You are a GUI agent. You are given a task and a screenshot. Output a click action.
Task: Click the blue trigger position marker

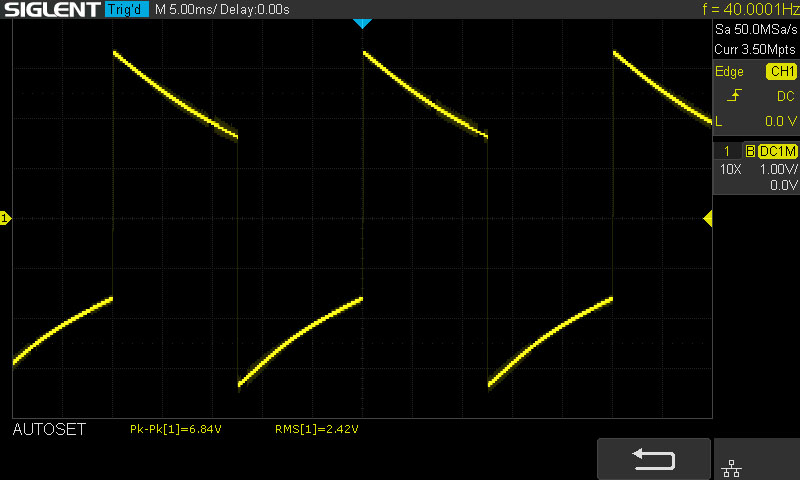click(x=362, y=23)
